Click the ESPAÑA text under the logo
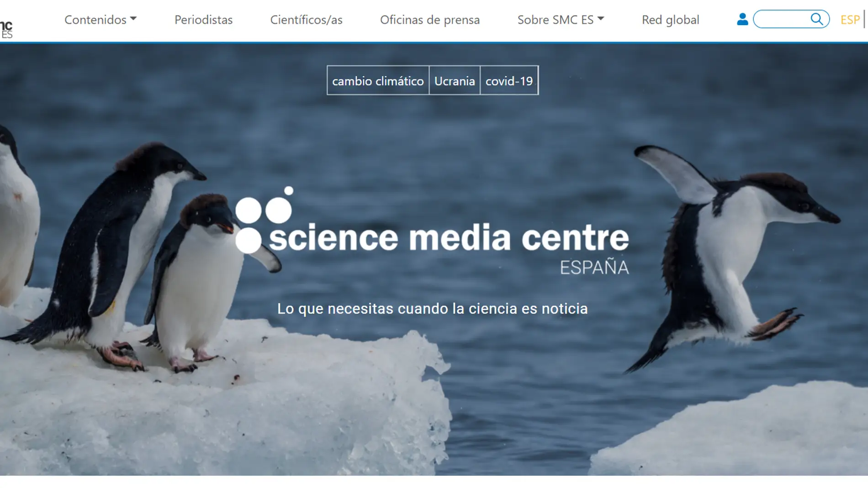868x488 pixels. click(594, 268)
